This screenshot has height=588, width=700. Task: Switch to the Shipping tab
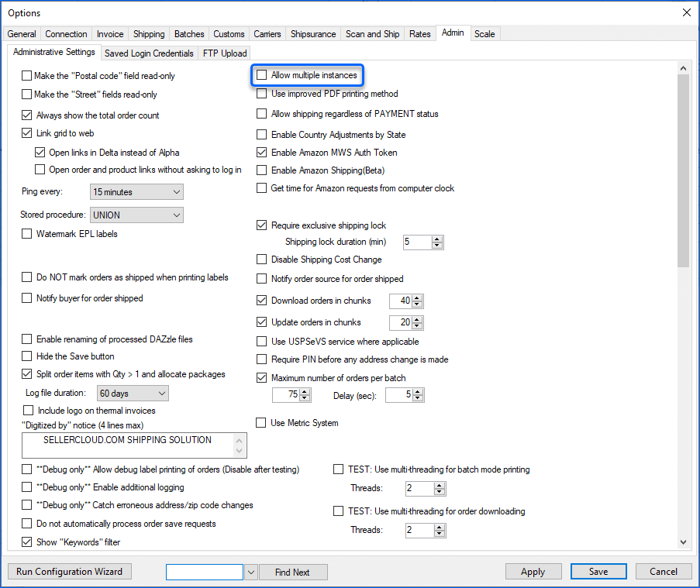click(x=149, y=33)
